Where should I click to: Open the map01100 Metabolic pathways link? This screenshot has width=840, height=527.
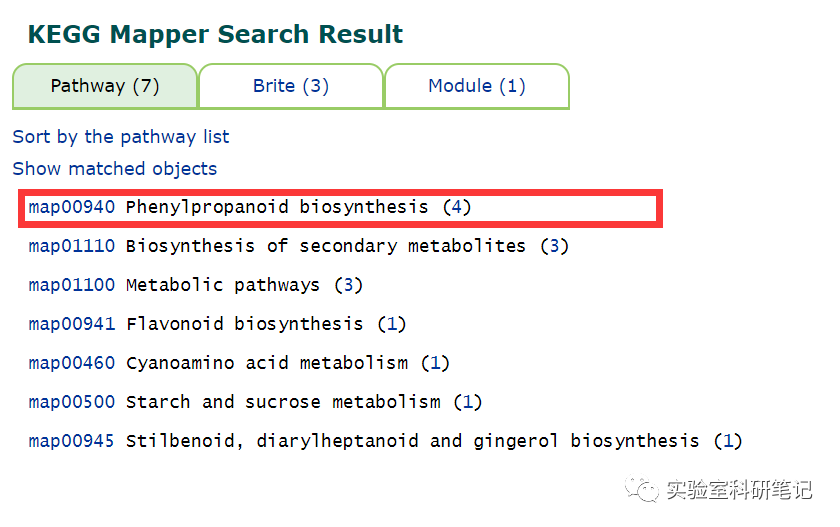[x=72, y=285]
